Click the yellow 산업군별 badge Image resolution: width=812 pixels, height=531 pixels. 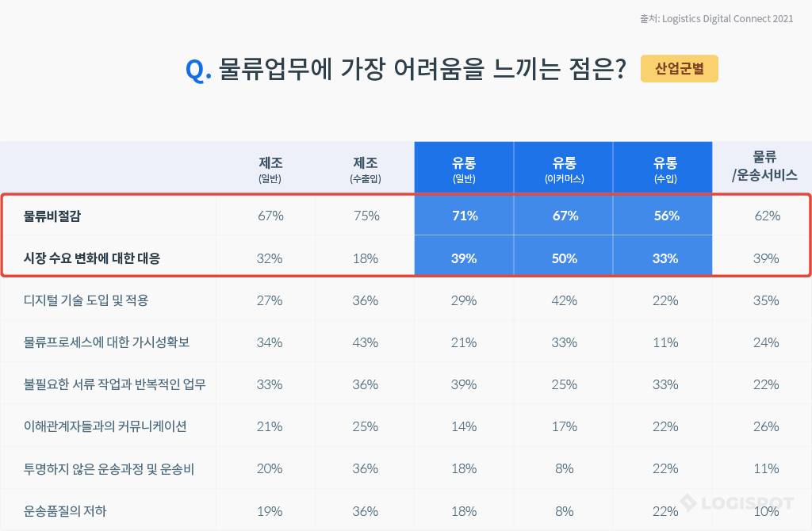pyautogui.click(x=679, y=69)
